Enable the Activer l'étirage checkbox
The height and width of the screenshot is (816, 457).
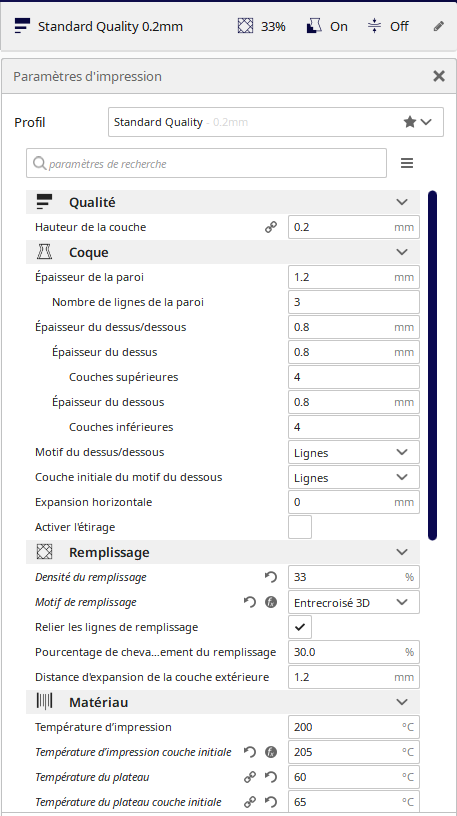[300, 527]
